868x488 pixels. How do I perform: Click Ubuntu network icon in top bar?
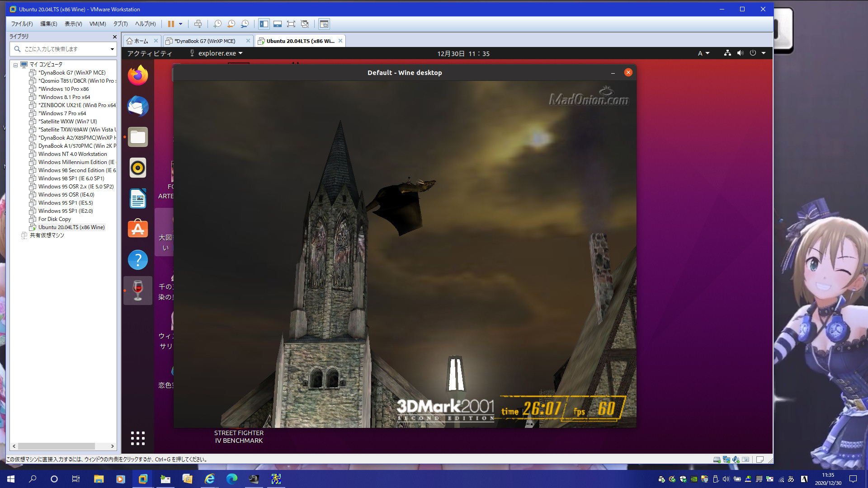click(x=727, y=53)
